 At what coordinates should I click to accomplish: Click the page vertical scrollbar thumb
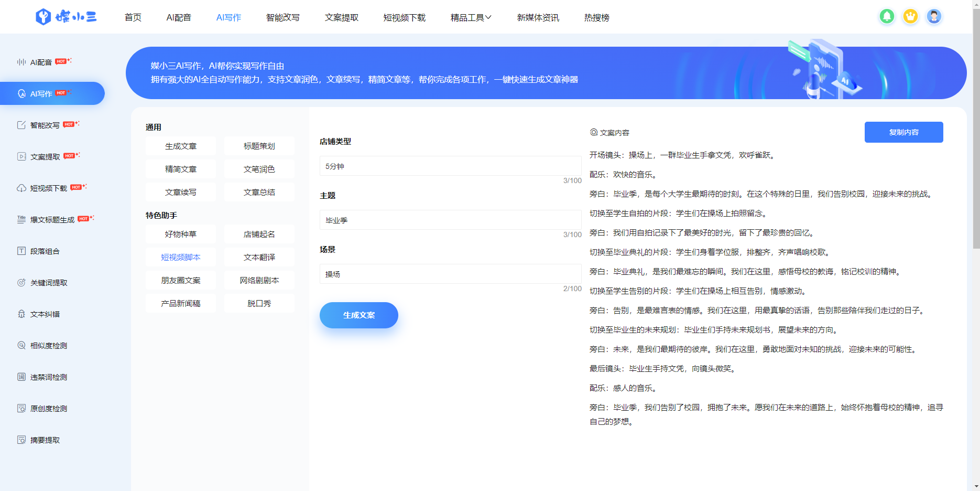click(x=976, y=127)
